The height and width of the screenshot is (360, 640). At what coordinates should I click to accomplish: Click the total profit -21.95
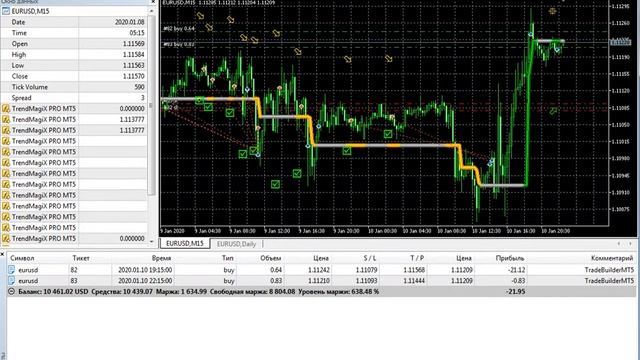[x=516, y=291]
